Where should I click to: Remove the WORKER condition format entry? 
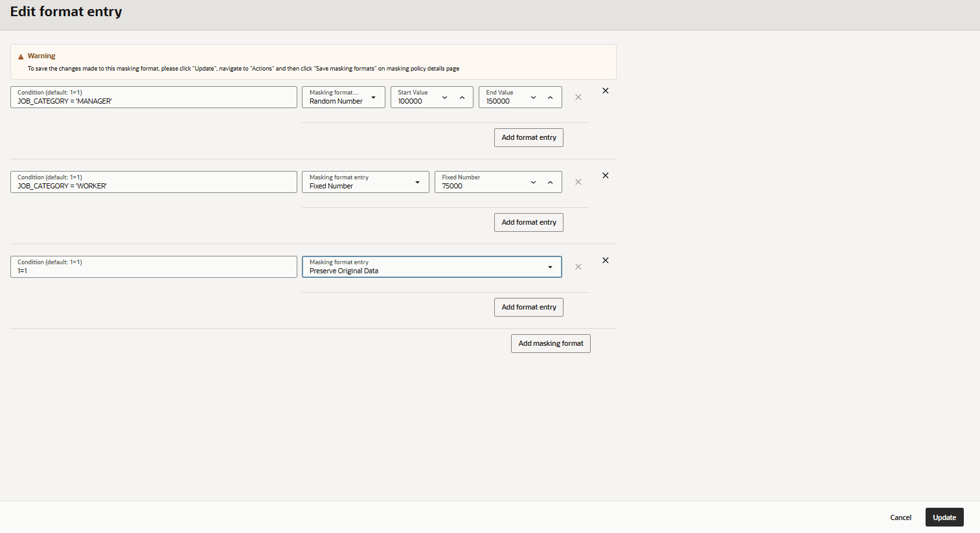[605, 176]
